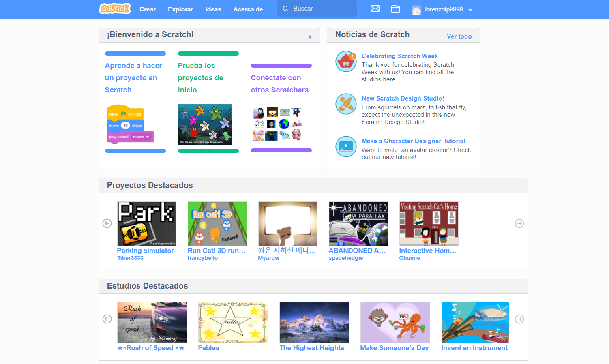This screenshot has height=364, width=609.
Task: Focus the Buscar search field
Action: coord(317,9)
